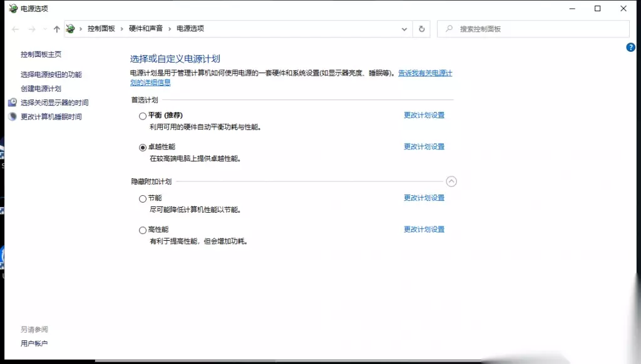This screenshot has height=364, width=641.
Task: Click description 在较高端电脑上提供卓越性能。
Action: coord(195,158)
